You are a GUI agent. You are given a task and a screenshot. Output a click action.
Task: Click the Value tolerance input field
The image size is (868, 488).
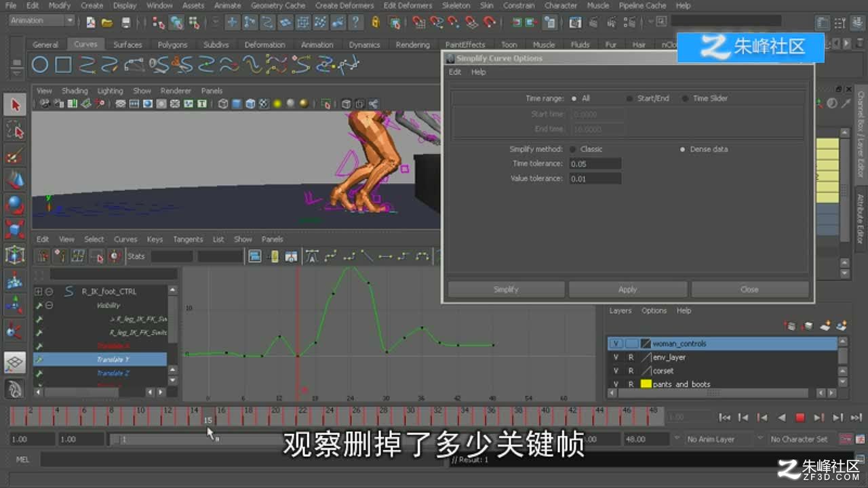595,179
